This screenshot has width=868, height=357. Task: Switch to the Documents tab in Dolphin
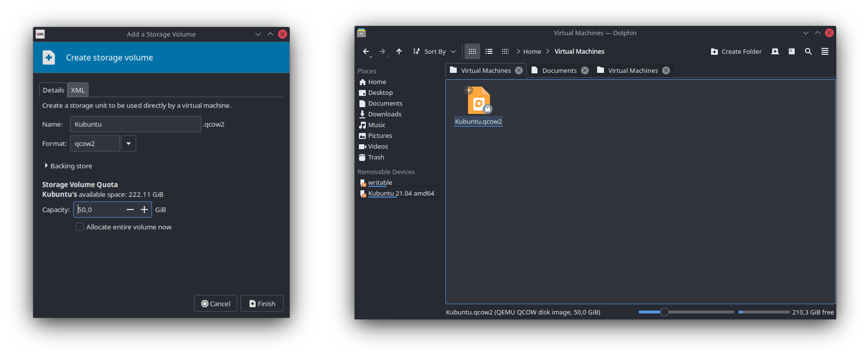tap(559, 70)
